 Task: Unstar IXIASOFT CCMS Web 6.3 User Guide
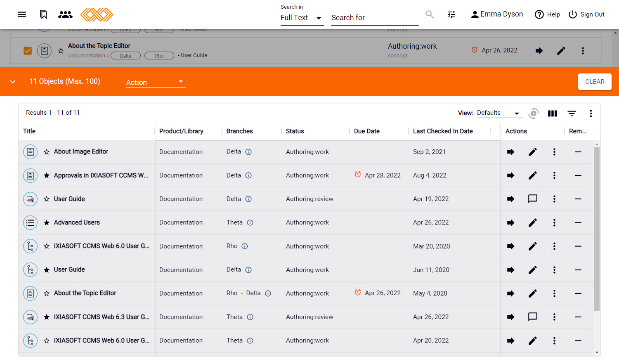[x=47, y=317]
